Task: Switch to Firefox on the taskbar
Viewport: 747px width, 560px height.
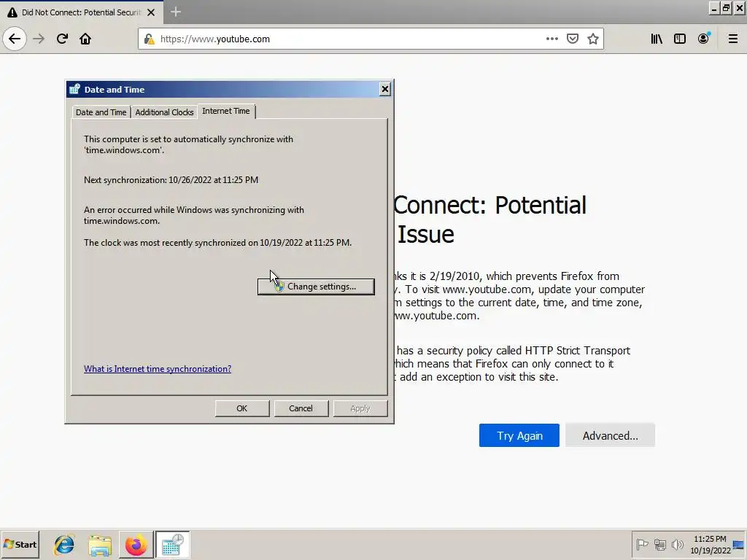Action: click(136, 545)
